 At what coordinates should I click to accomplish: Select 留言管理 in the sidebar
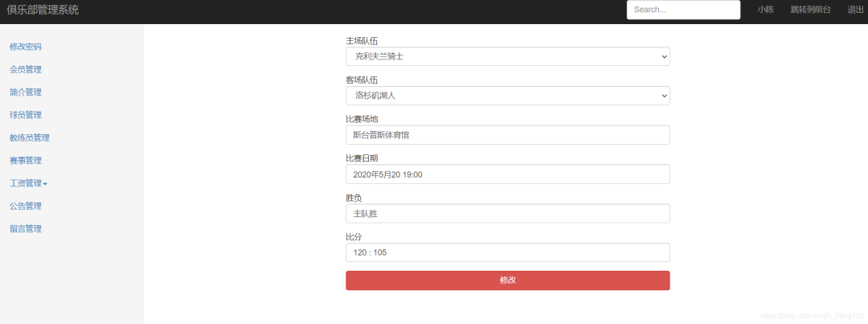26,229
